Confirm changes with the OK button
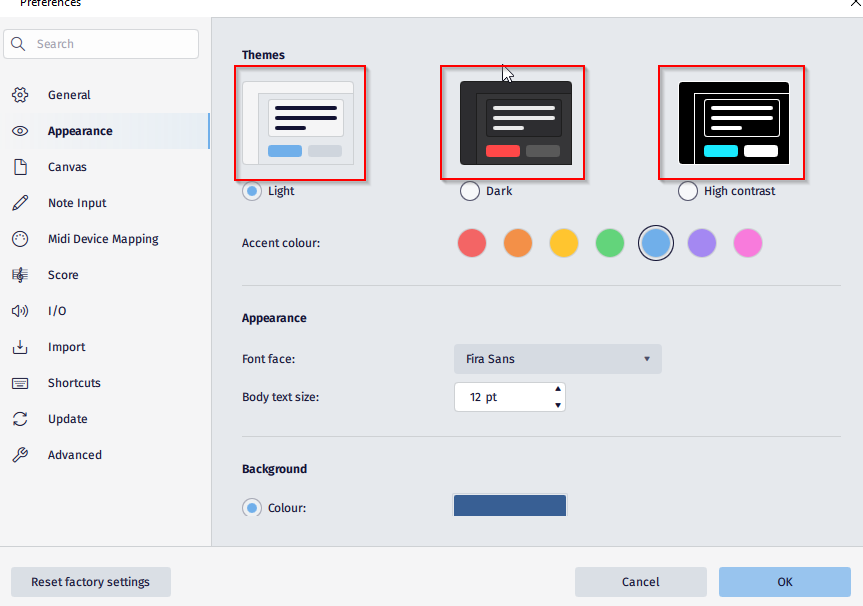This screenshot has width=863, height=606. point(785,582)
